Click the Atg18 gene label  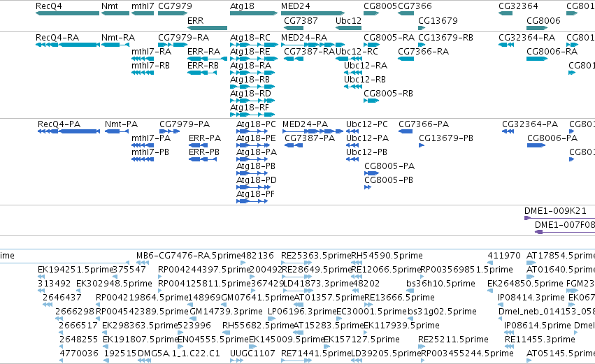pyautogui.click(x=242, y=6)
